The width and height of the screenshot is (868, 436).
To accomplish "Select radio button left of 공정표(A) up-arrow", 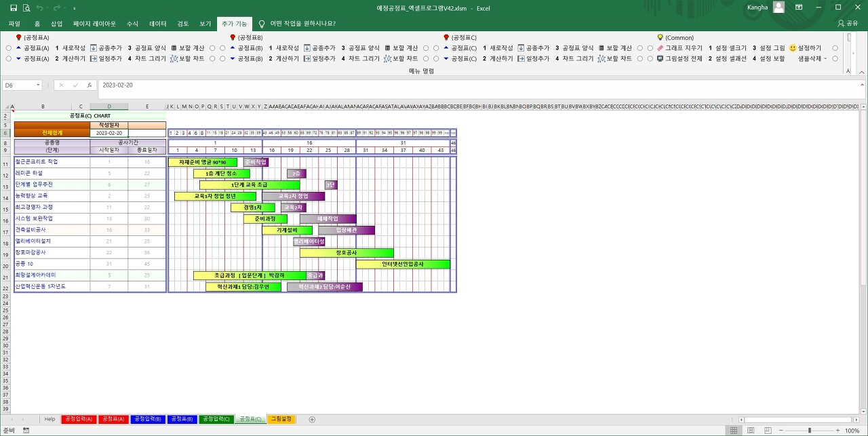I will click(x=8, y=48).
